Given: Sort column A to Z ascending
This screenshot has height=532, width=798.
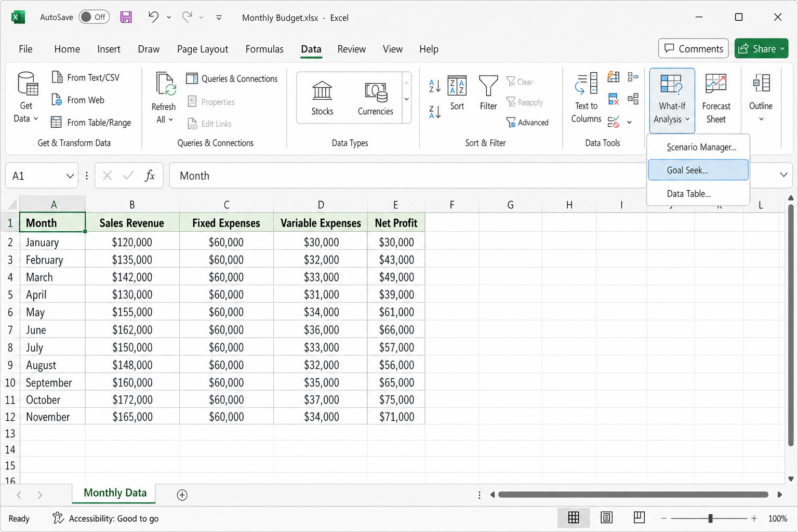Looking at the screenshot, I should (x=435, y=86).
